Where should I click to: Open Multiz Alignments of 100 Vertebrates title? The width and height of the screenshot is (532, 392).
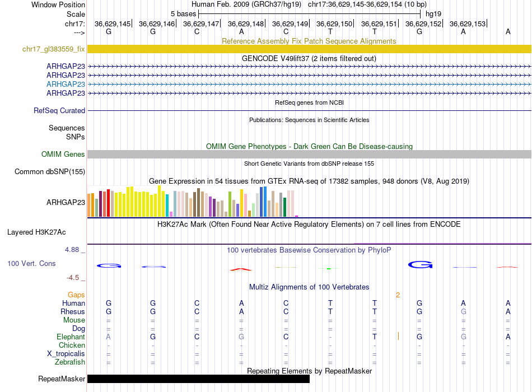point(309,287)
